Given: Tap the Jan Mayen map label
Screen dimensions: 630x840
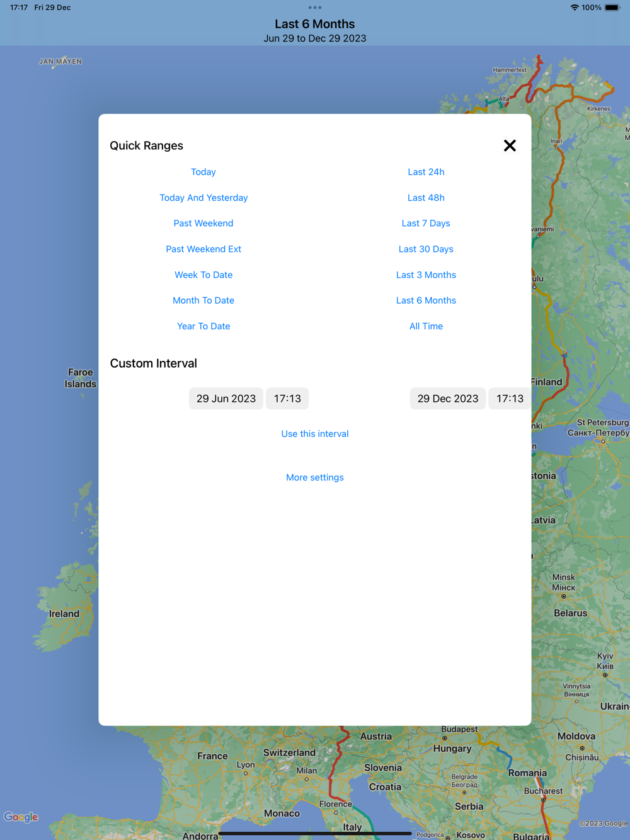Looking at the screenshot, I should coord(60,62).
